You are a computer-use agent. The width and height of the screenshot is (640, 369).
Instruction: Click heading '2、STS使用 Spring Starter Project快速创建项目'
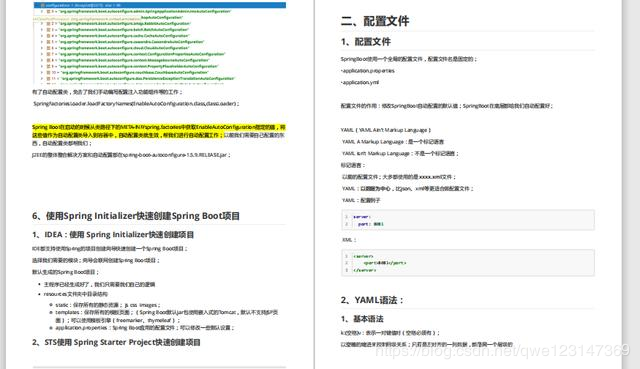tap(116, 342)
